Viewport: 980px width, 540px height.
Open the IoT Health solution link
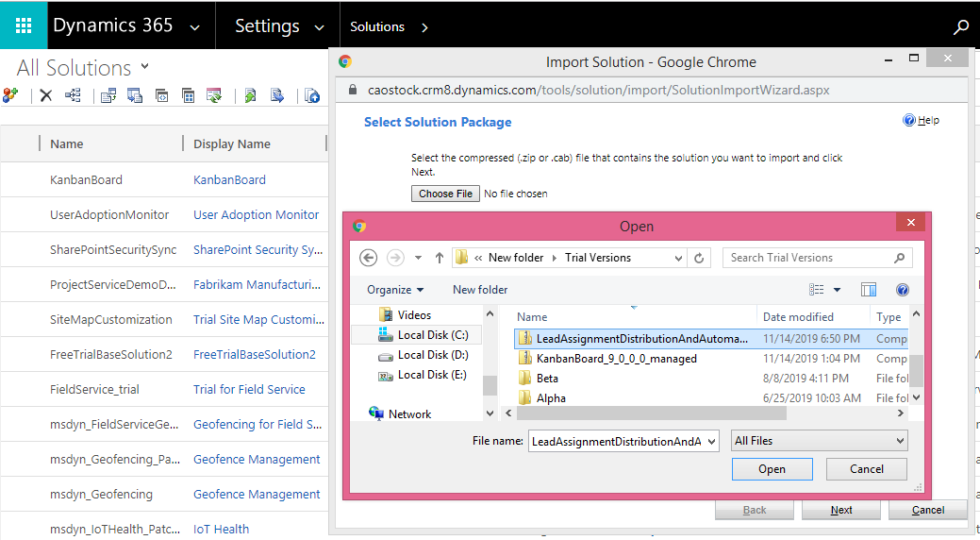[222, 530]
